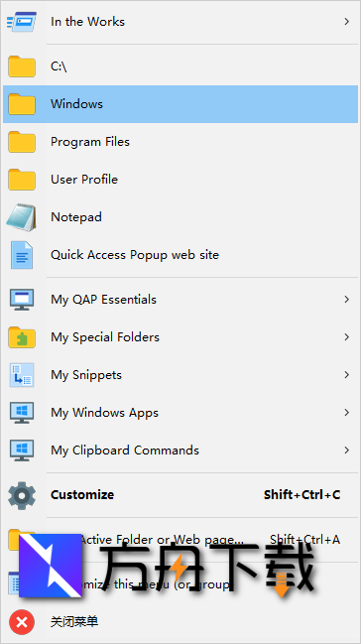The height and width of the screenshot is (644, 361).
Task: Choose Customize this menu (or group)
Action: tap(180, 584)
